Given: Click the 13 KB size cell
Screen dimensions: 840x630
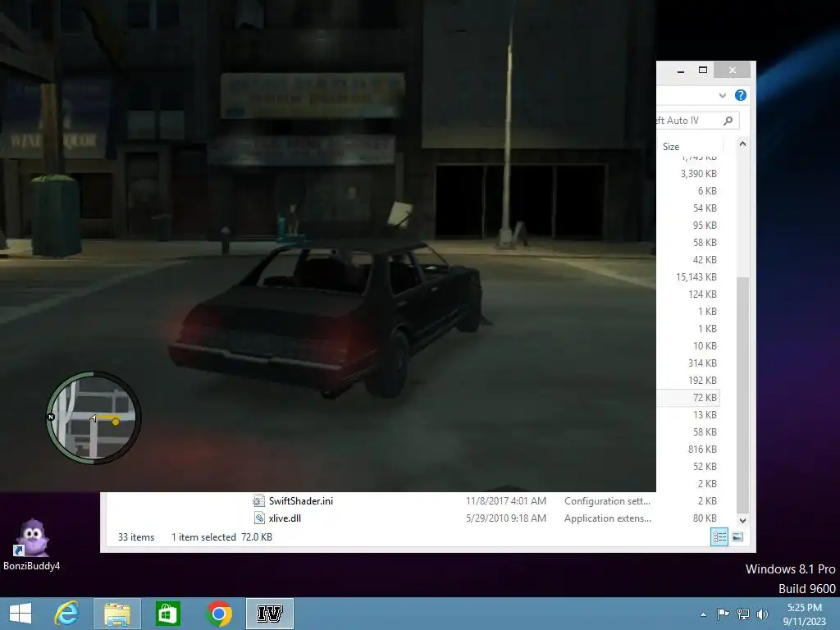Looking at the screenshot, I should pos(705,414).
